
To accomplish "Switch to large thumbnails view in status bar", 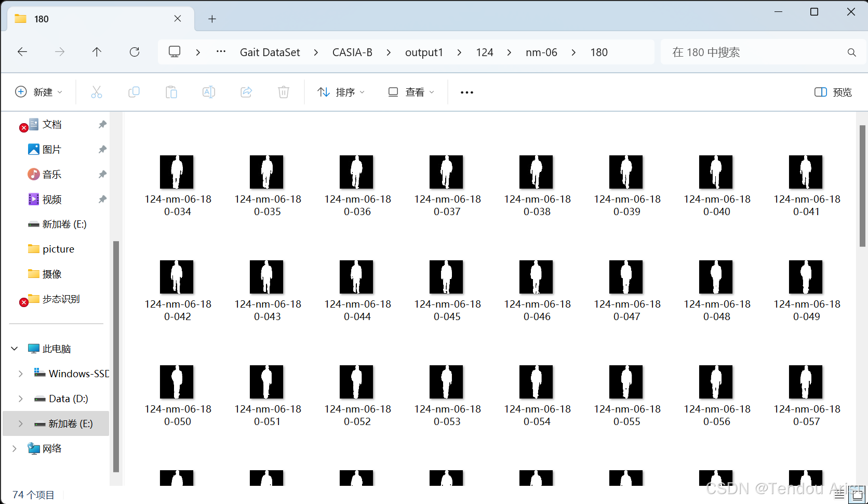I will [x=858, y=494].
